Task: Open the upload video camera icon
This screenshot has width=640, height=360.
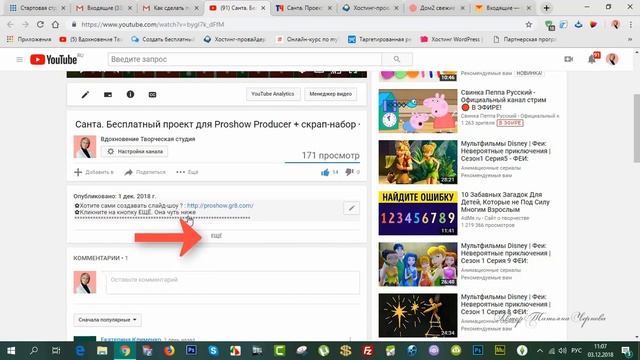Action: click(569, 59)
